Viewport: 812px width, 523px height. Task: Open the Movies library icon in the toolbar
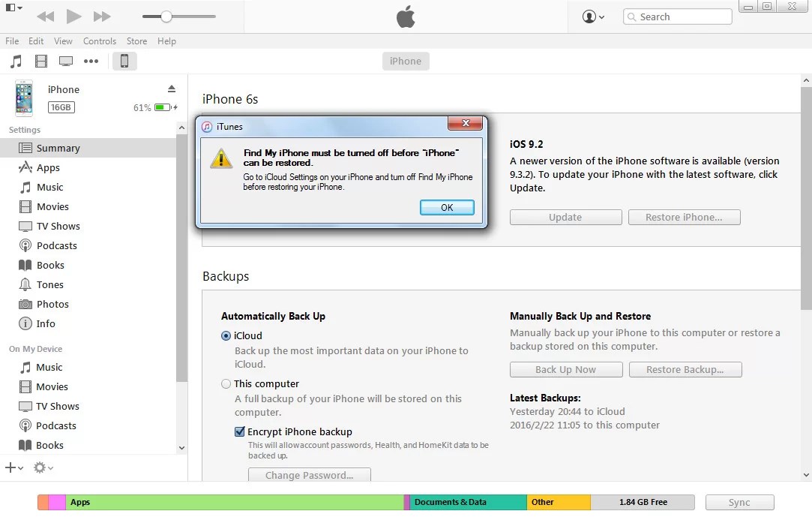point(41,61)
